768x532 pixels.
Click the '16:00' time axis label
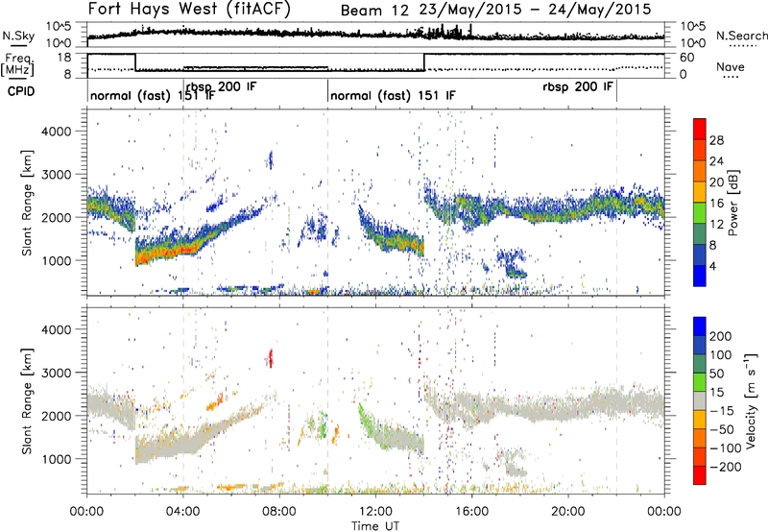point(471,512)
